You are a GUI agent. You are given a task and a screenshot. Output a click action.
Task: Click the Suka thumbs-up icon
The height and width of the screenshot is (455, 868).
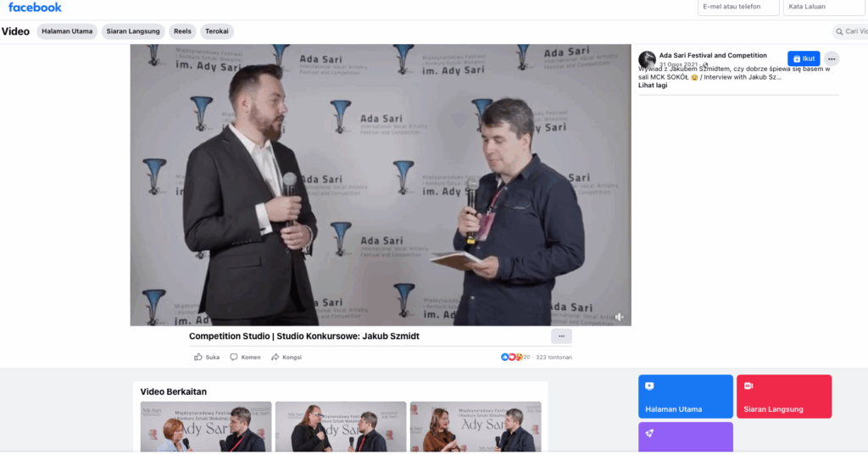click(x=198, y=358)
